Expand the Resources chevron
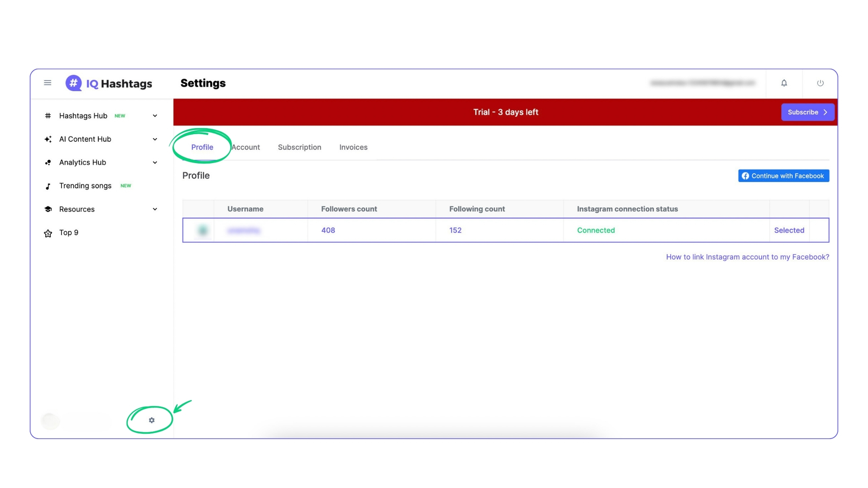 pyautogui.click(x=155, y=209)
